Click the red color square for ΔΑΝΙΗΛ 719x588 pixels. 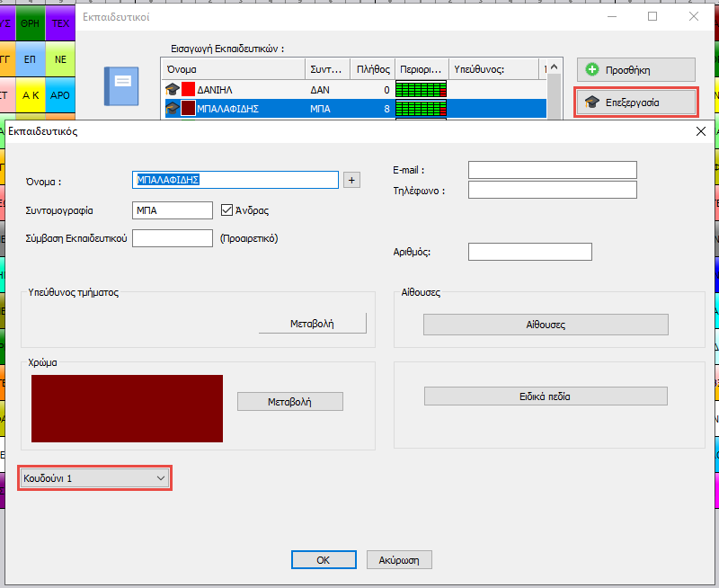pyautogui.click(x=188, y=89)
